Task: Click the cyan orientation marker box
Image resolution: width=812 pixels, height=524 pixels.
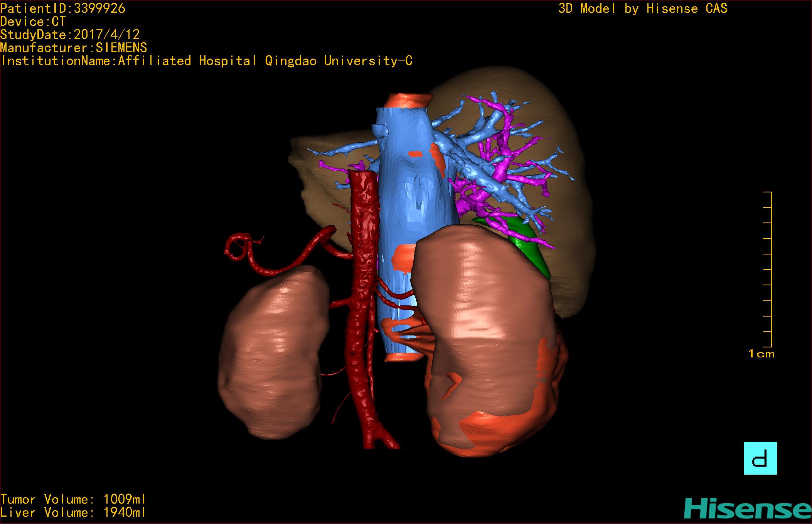Action: pyautogui.click(x=760, y=458)
